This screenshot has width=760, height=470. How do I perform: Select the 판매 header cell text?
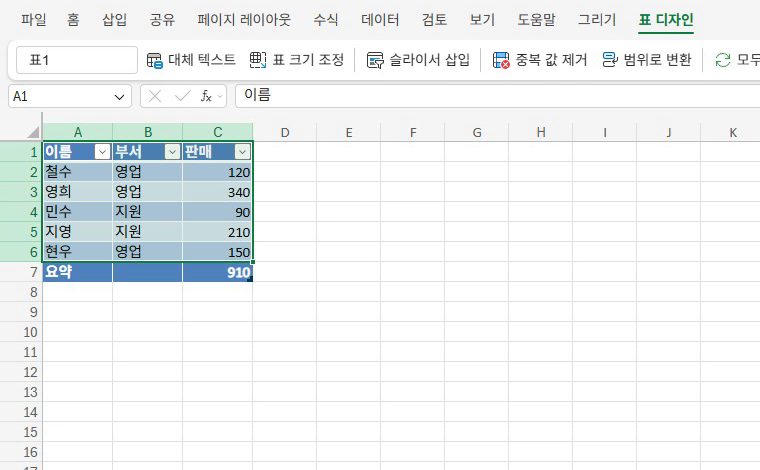(x=198, y=152)
